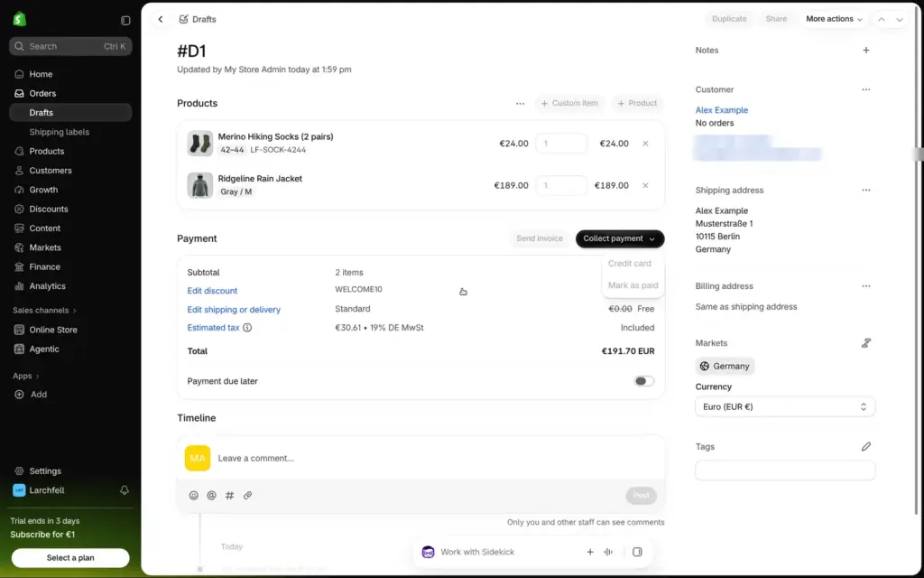Open the Currency Euro dropdown

[785, 407]
